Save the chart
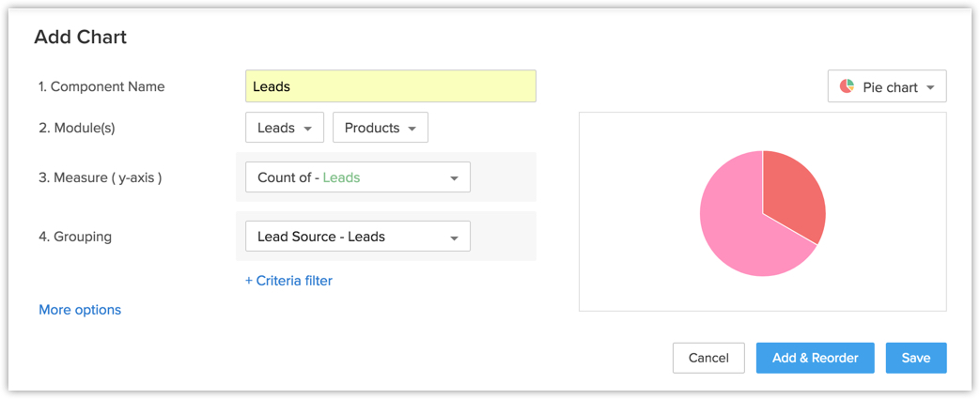The image size is (980, 399). (915, 358)
